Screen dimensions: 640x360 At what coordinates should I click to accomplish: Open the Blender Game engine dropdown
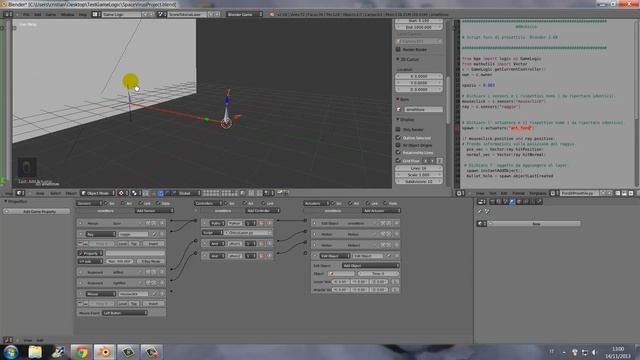pyautogui.click(x=244, y=14)
